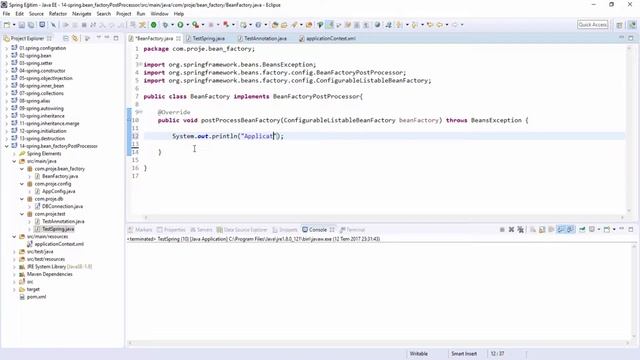Click Remove All Terminated Launches icon
Screen dimensions: 640x360
pyautogui.click(x=520, y=229)
